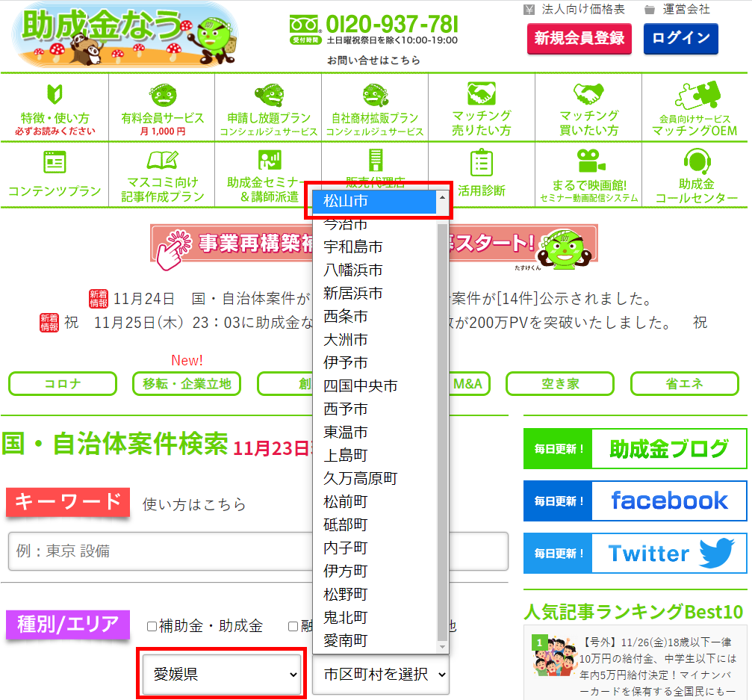Open 会員向けサービス マッチングOEM puzzle icon
Viewport: 752px width, 700px height.
pyautogui.click(x=693, y=96)
